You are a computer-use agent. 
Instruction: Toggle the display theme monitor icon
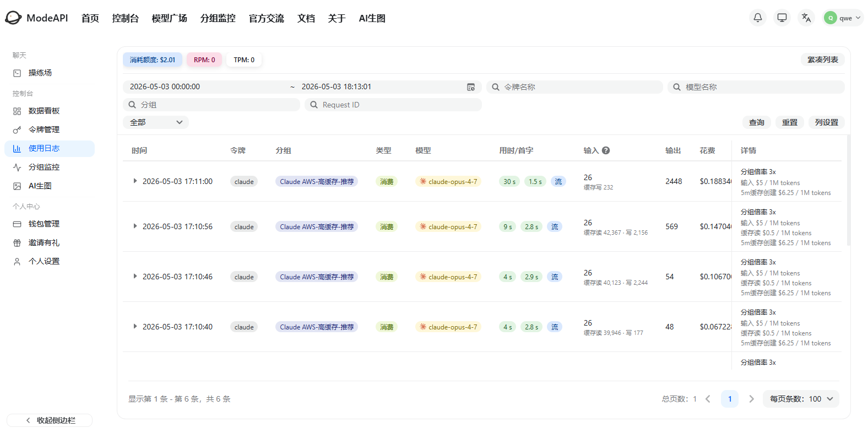pos(782,18)
